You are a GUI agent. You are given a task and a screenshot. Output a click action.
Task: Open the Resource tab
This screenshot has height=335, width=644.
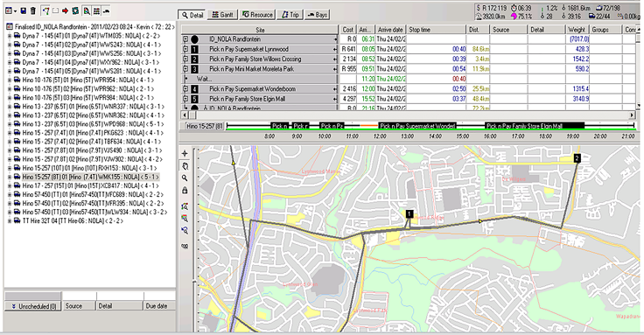pyautogui.click(x=257, y=15)
